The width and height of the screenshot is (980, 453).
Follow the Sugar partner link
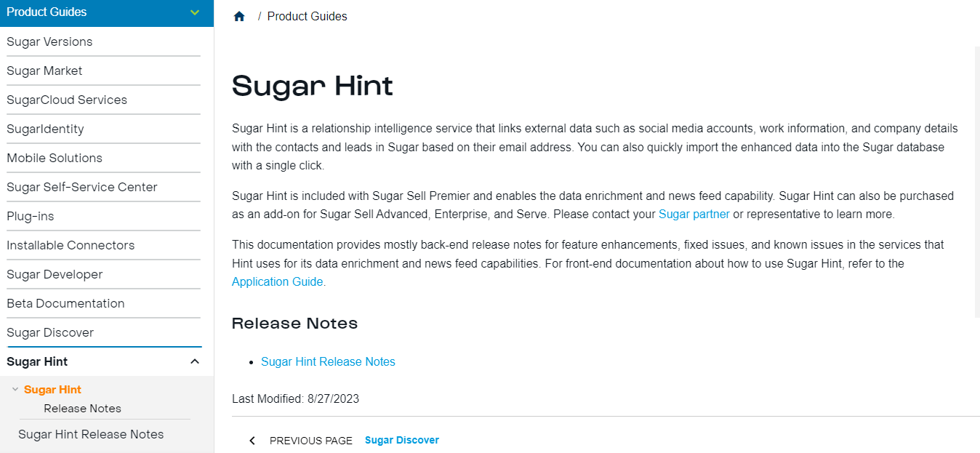coord(694,214)
